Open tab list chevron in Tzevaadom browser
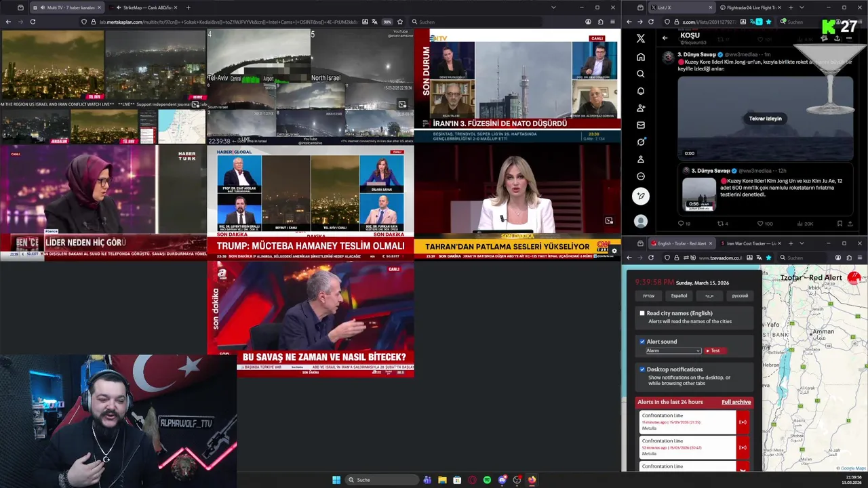Image resolution: width=868 pixels, height=488 pixels. pyautogui.click(x=802, y=243)
